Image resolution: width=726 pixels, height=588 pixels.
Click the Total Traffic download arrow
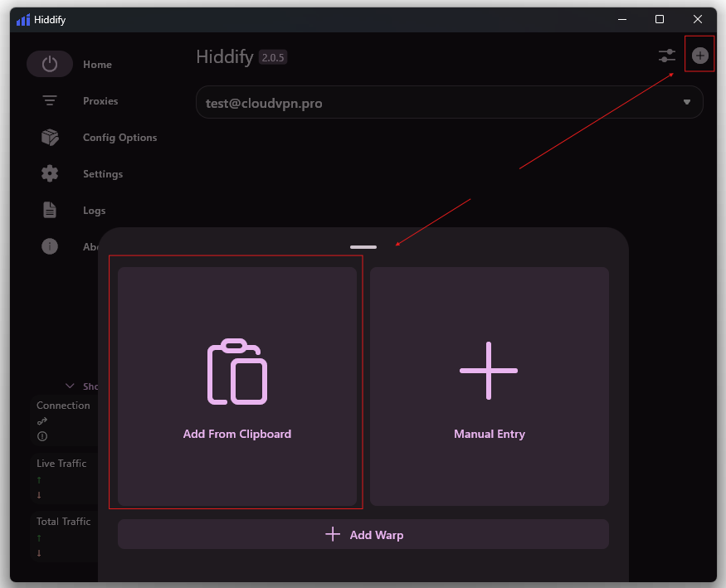pyautogui.click(x=39, y=553)
